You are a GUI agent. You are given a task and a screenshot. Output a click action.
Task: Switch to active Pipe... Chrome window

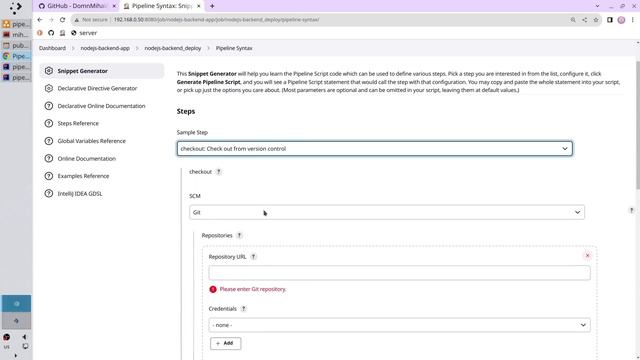point(16,56)
